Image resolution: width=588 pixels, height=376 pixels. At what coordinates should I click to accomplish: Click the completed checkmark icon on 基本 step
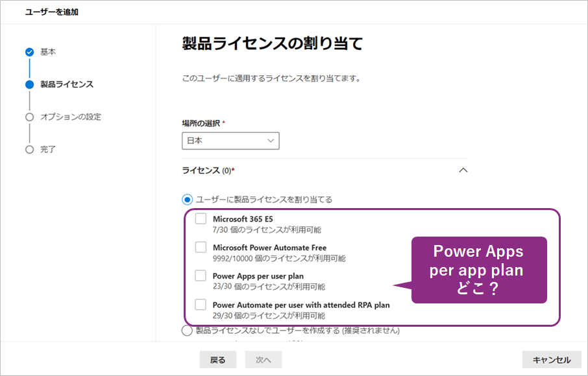click(28, 52)
